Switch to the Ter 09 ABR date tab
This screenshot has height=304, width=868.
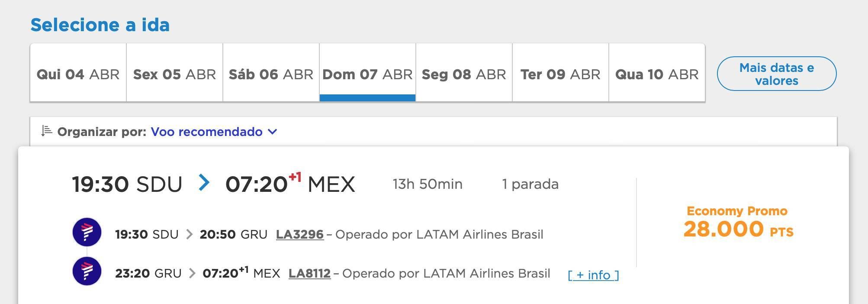coord(560,74)
